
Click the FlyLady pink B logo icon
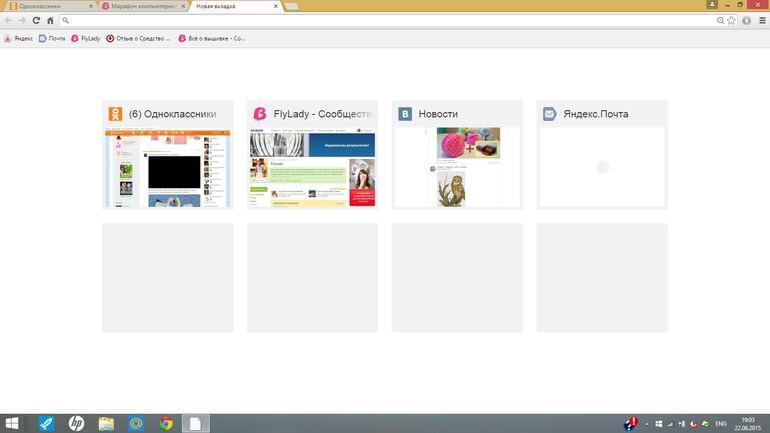coord(260,114)
